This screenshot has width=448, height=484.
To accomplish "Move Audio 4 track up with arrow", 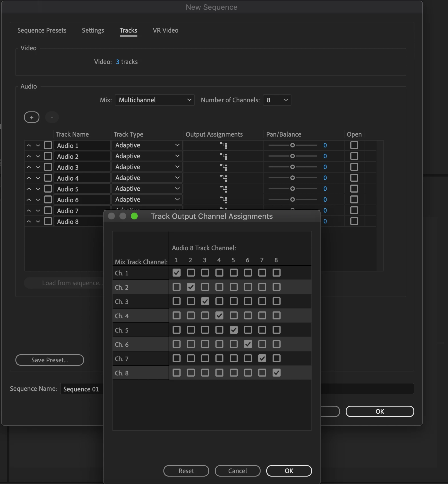I will 29,178.
